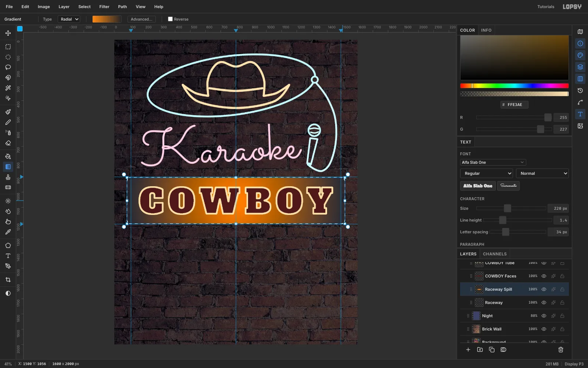Select the Brush tool
The image size is (588, 368).
point(8,112)
